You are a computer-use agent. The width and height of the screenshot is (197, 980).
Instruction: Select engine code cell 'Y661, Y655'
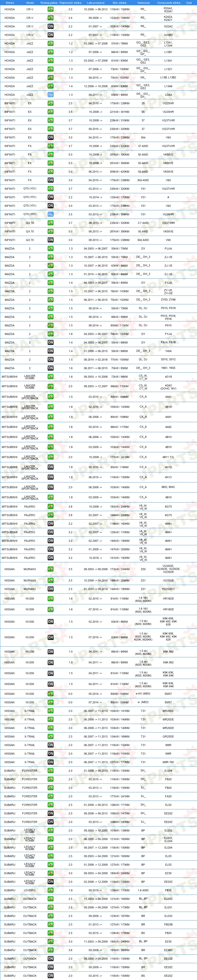168,368
